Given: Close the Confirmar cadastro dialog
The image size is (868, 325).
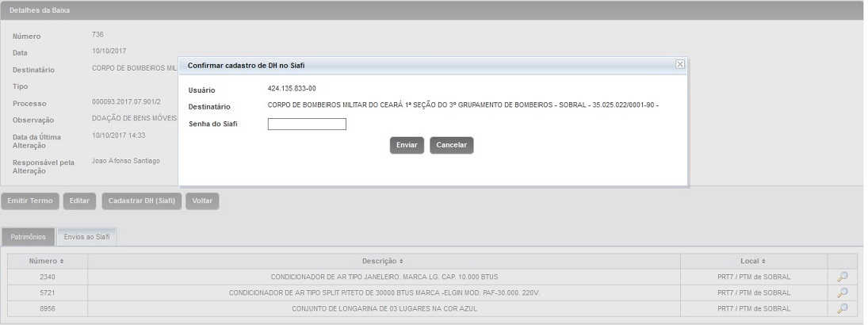Looking at the screenshot, I should coord(679,64).
